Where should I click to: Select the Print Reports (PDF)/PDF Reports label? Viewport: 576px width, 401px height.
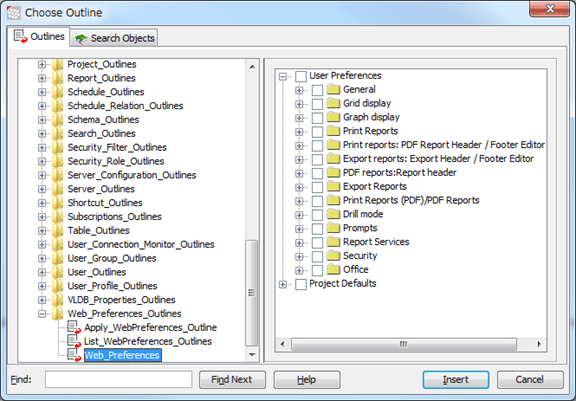[411, 200]
